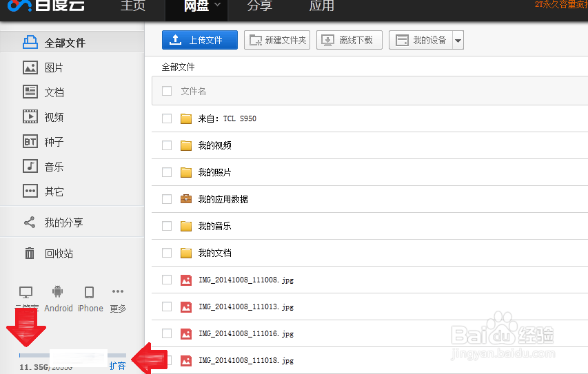Click briefcase icon of 我的应用数据
The image size is (588, 374).
click(186, 199)
